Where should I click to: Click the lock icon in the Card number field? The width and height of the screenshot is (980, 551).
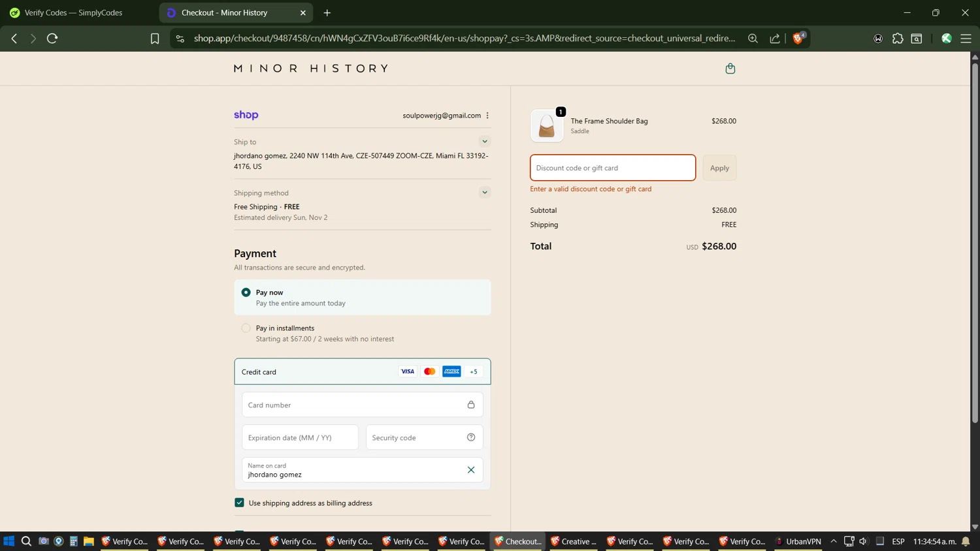coord(471,405)
